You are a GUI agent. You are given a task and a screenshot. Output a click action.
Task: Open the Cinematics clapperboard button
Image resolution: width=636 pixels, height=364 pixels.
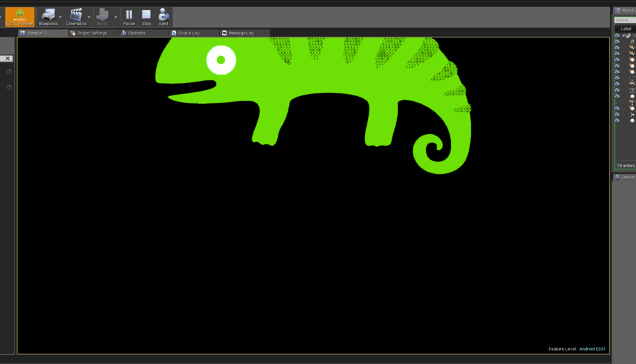point(76,17)
